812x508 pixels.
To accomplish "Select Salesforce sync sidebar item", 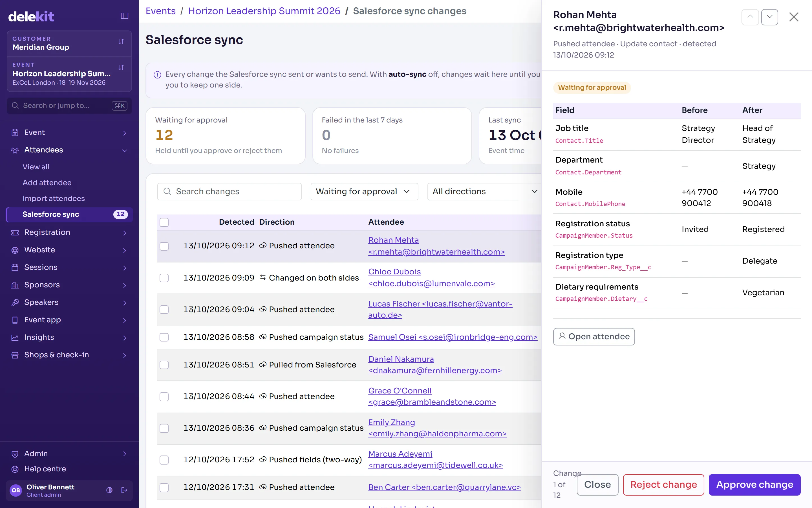I will click(x=69, y=214).
